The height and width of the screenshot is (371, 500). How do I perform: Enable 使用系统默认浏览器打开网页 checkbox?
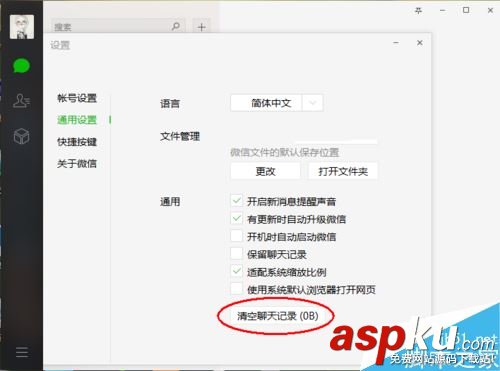(x=236, y=289)
